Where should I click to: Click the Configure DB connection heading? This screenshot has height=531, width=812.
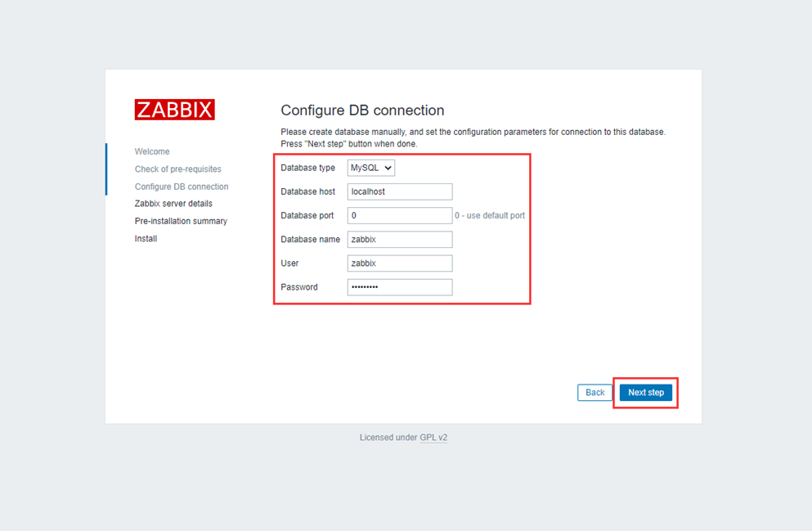click(x=362, y=110)
